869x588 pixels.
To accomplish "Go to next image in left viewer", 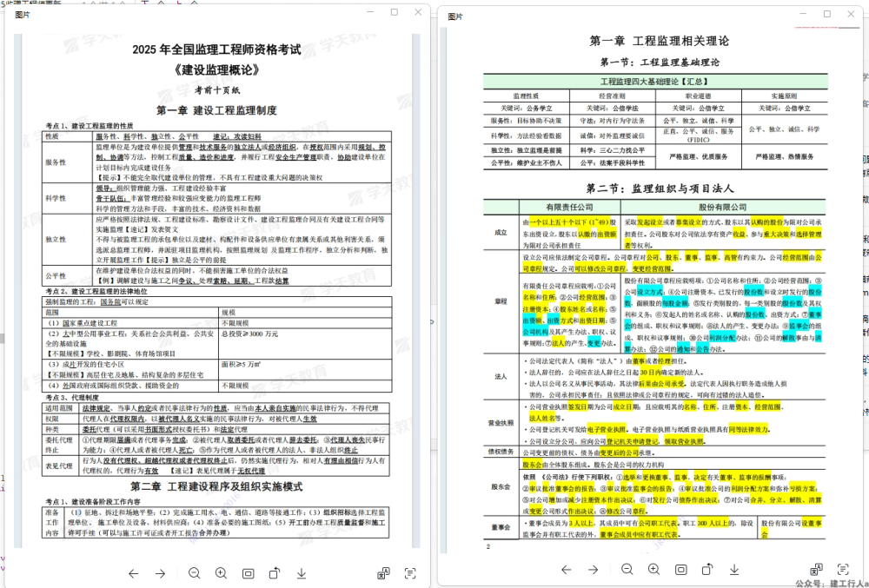I will (x=160, y=573).
